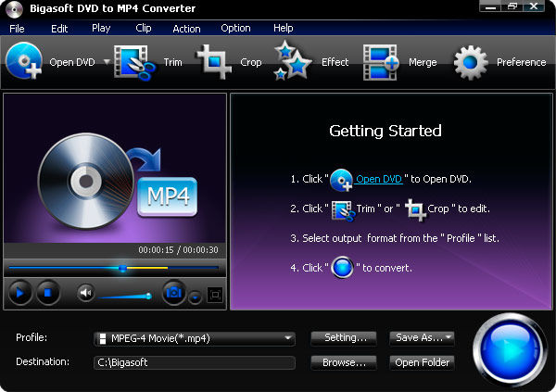556x392 pixels.
Task: Click the Destination path field C:\Bigasoft
Action: pos(195,362)
